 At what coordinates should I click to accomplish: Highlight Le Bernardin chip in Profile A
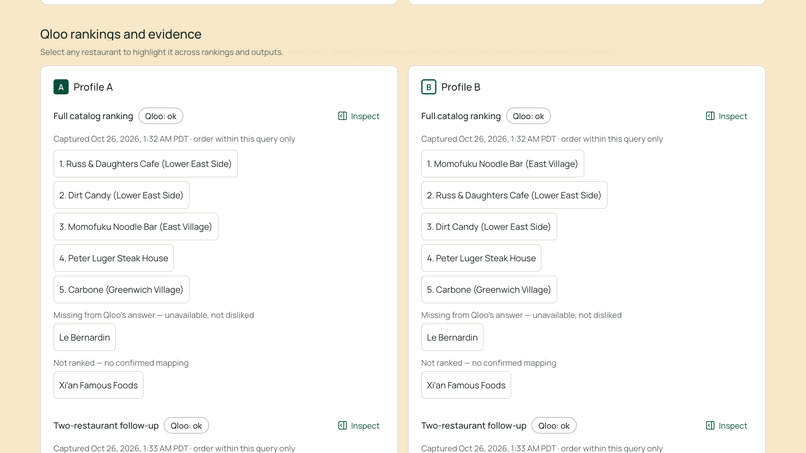(x=84, y=337)
